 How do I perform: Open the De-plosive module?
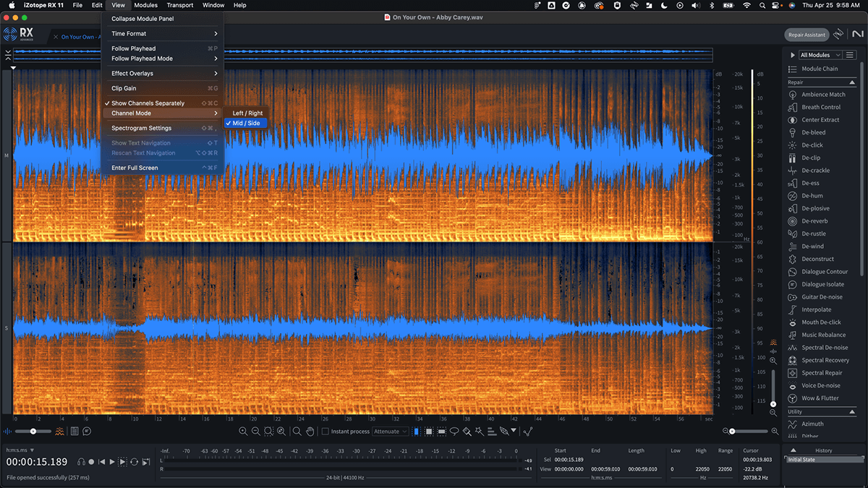[x=817, y=208]
